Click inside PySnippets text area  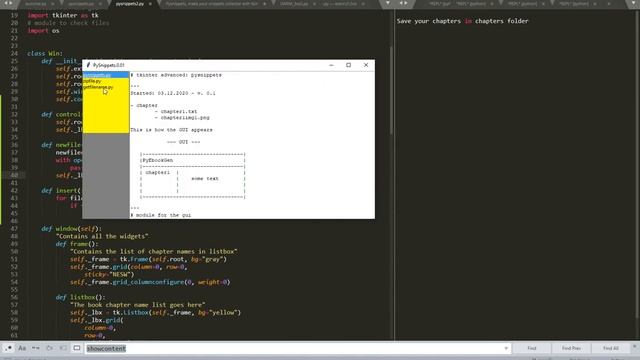[252, 145]
